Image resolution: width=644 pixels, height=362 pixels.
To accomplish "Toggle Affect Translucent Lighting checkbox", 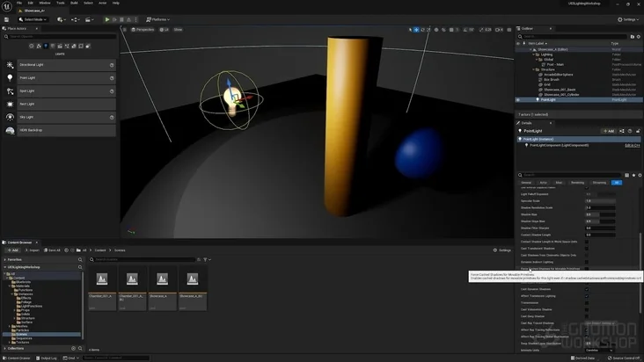I will coord(587,296).
